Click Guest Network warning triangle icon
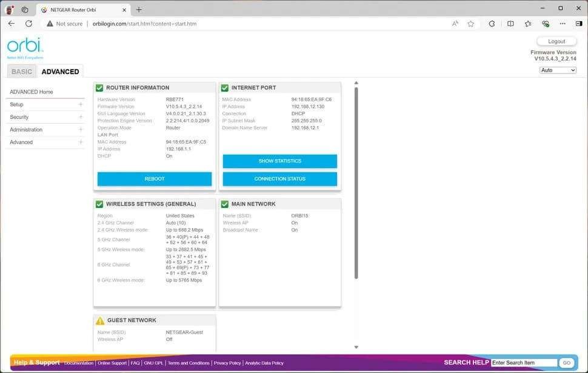 (100, 320)
